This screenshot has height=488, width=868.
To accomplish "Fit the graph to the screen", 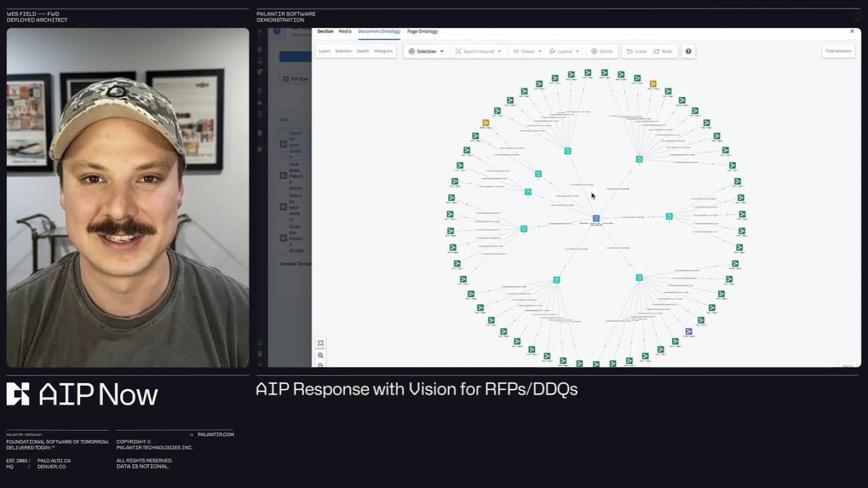I will pyautogui.click(x=321, y=343).
